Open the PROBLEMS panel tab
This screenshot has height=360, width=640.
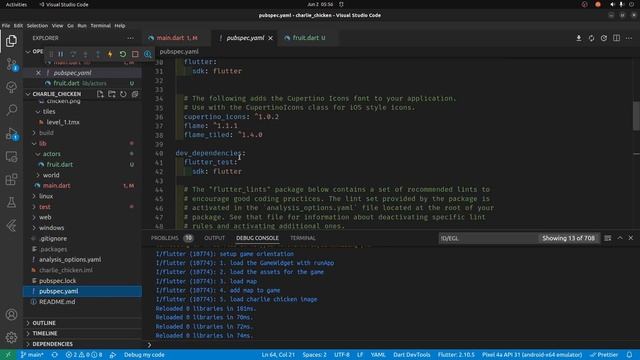(164, 238)
